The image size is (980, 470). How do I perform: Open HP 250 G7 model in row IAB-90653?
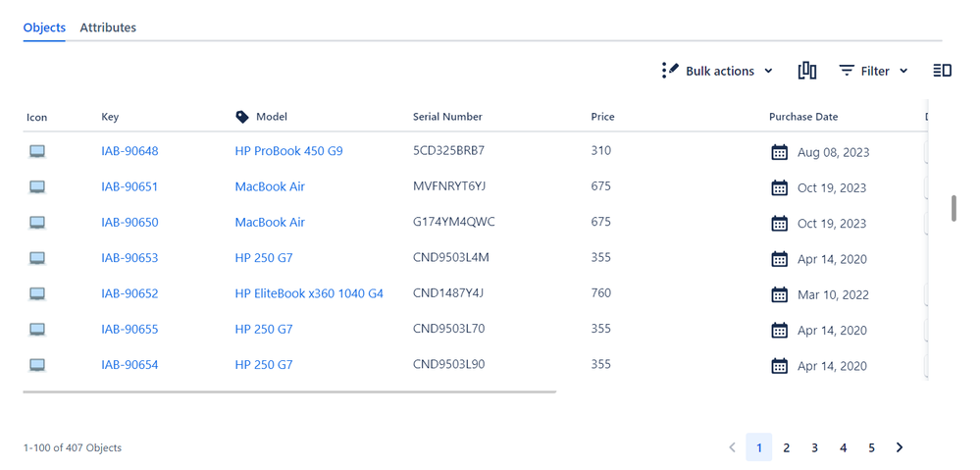[x=264, y=258]
